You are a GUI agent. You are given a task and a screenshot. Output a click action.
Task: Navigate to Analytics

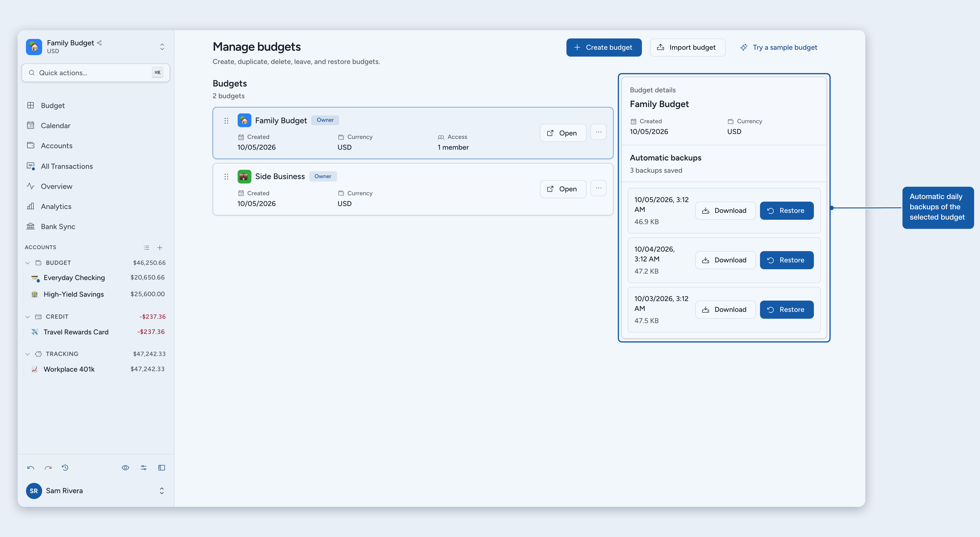(x=96, y=207)
